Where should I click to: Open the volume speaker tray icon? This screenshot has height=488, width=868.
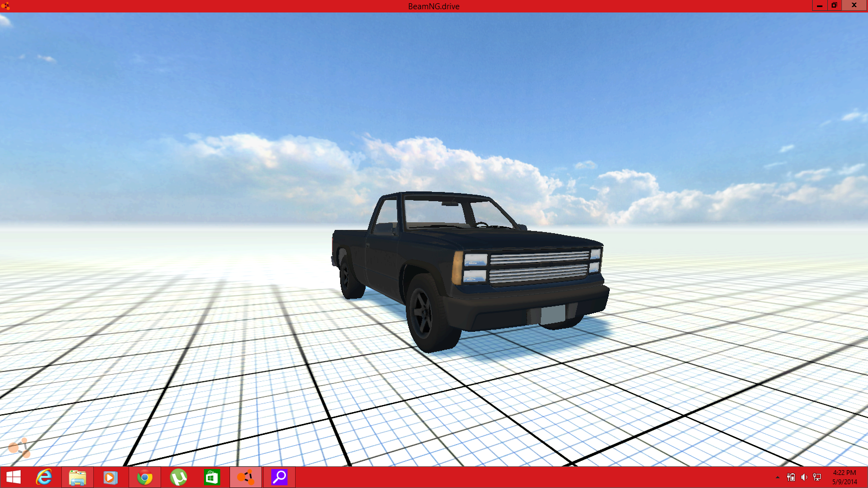804,477
